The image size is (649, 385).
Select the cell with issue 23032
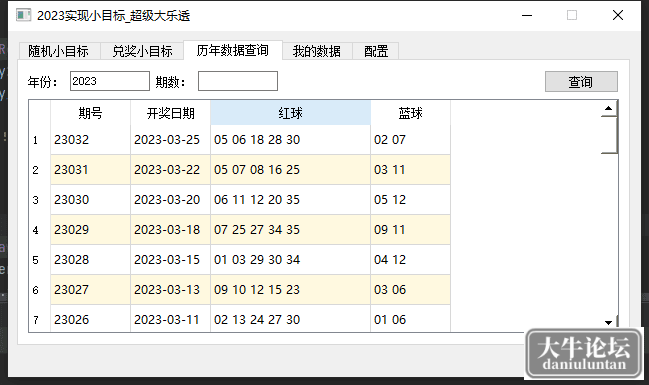click(91, 140)
